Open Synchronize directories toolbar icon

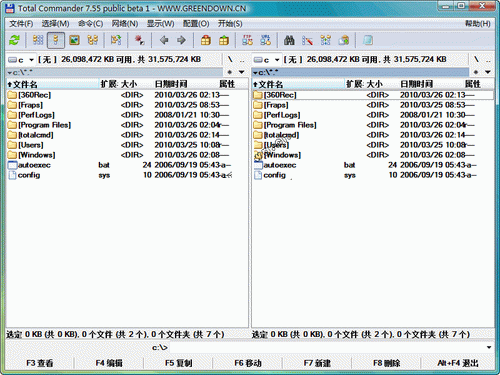point(325,40)
